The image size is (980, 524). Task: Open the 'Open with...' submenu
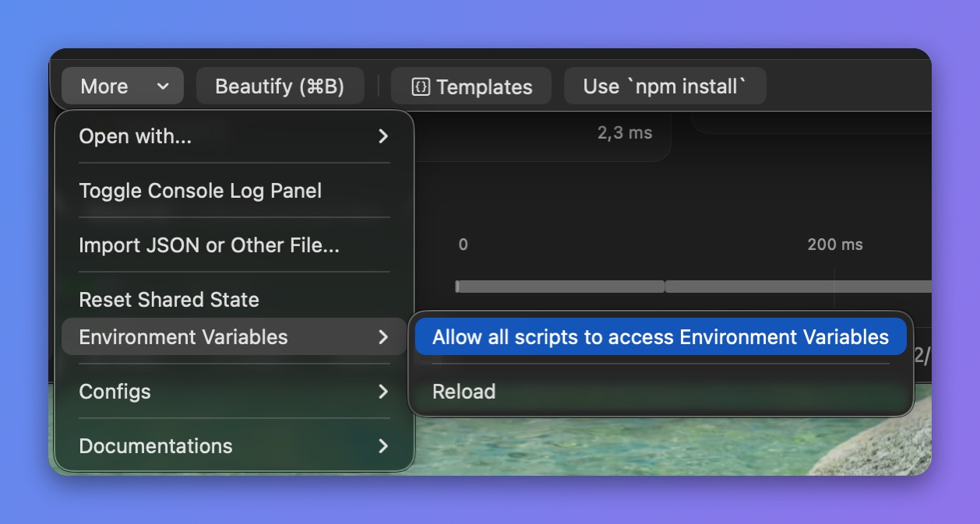pyautogui.click(x=234, y=136)
